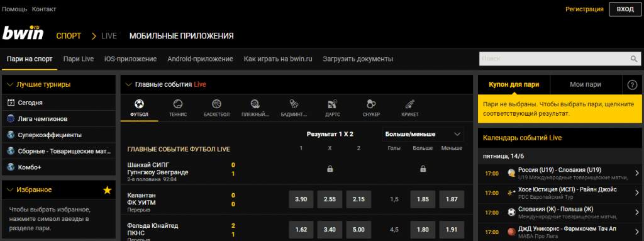Collapse the Главные события Live section
This screenshot has height=241, width=644.
pyautogui.click(x=128, y=84)
